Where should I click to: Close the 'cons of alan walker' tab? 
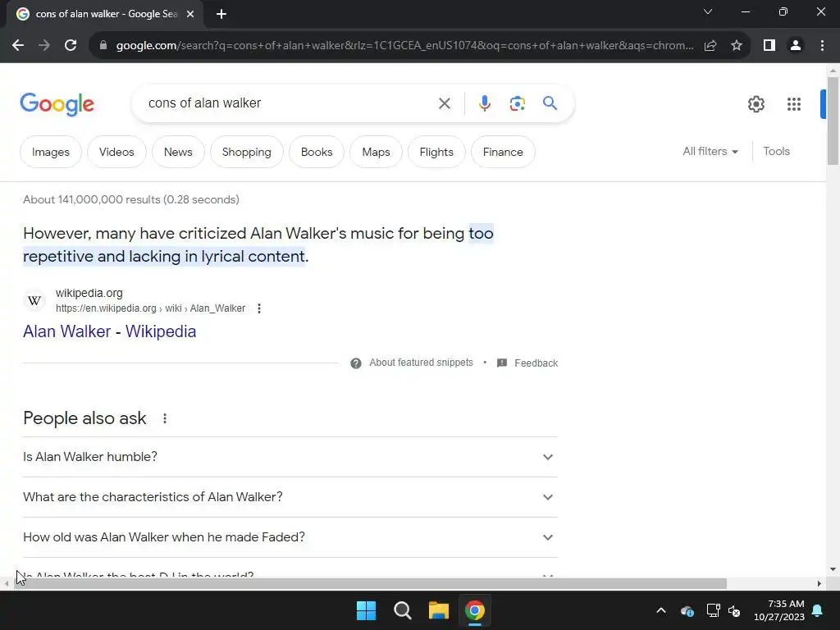click(190, 14)
